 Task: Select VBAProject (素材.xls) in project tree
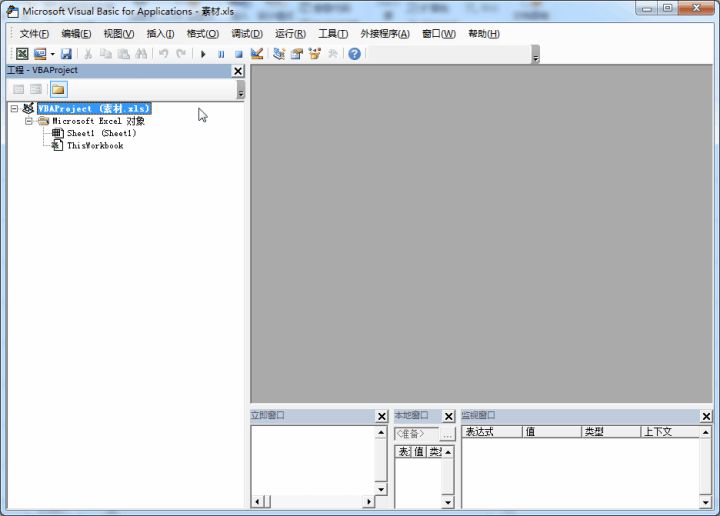(x=94, y=109)
